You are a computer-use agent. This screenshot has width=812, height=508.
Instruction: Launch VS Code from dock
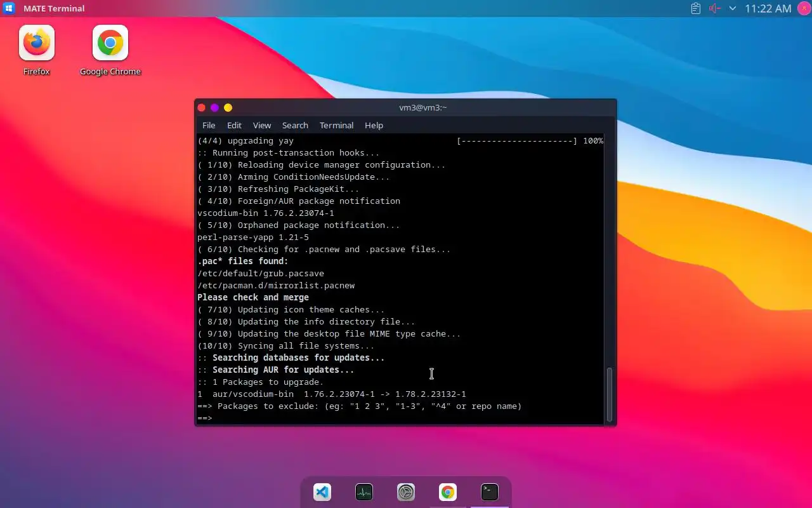(x=322, y=492)
